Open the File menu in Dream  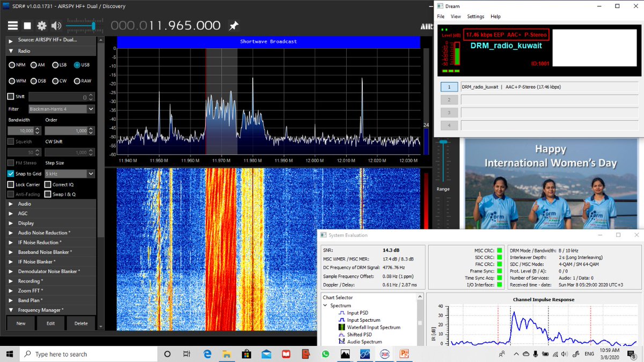point(441,17)
